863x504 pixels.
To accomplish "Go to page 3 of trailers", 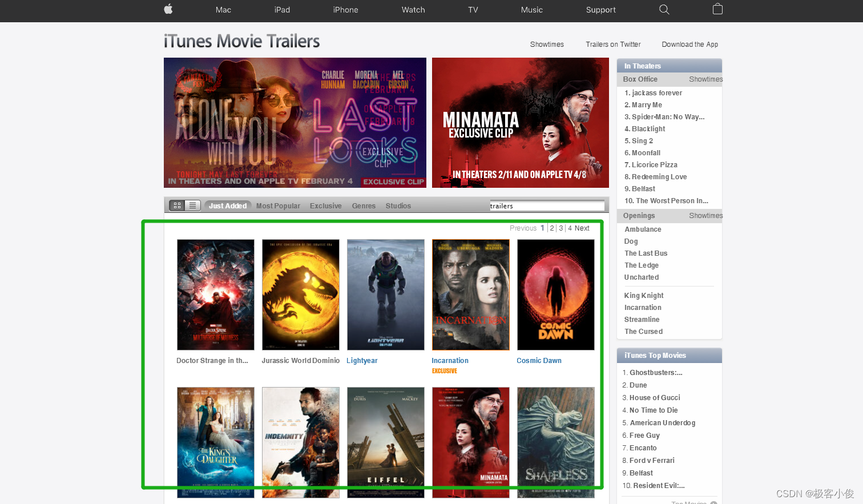I will tap(561, 228).
